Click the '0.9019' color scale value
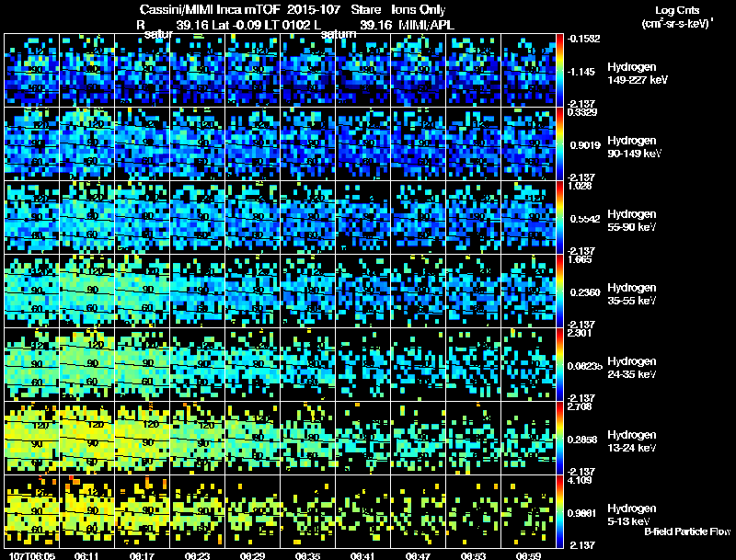This screenshot has width=736, height=560. [585, 145]
